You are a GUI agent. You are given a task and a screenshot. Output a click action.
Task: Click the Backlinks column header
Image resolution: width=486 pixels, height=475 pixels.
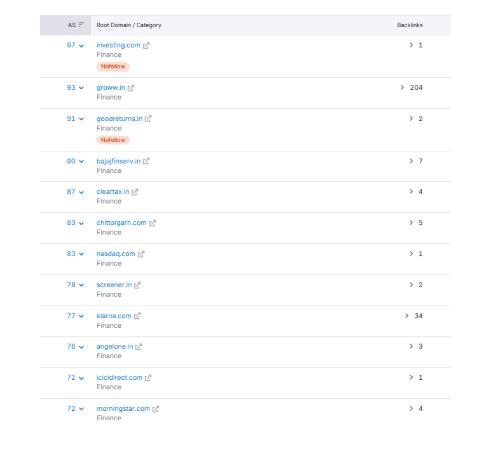[x=410, y=25]
